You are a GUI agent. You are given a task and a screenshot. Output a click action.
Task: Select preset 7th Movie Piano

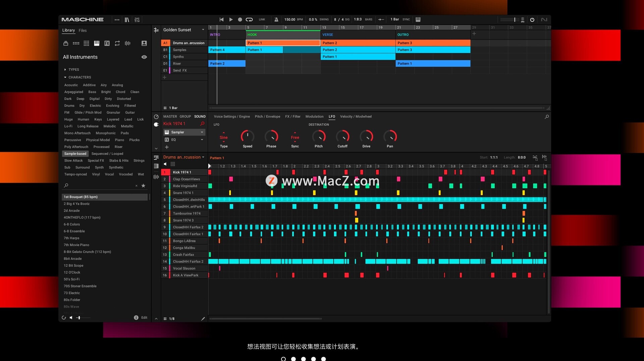(105, 245)
